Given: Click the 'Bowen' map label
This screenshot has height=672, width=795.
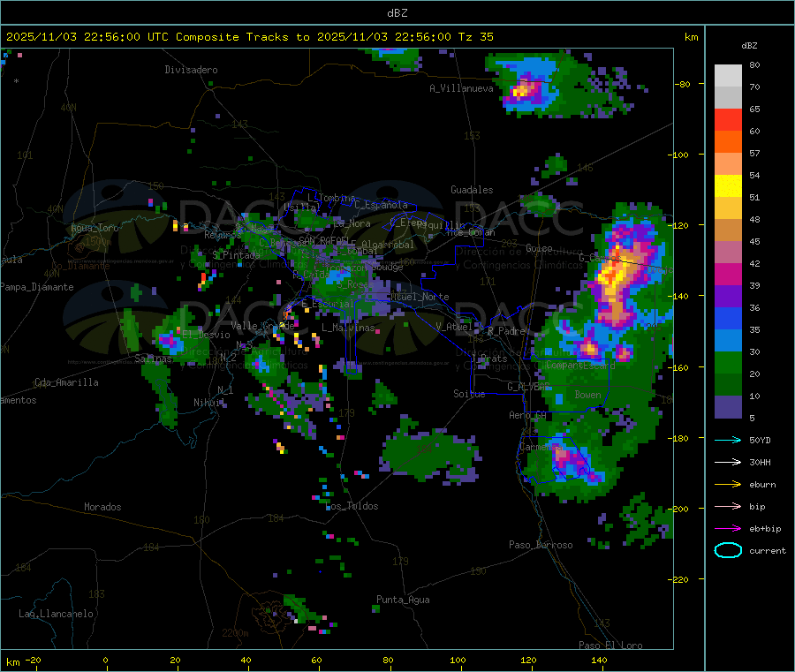Looking at the screenshot, I should tap(588, 395).
